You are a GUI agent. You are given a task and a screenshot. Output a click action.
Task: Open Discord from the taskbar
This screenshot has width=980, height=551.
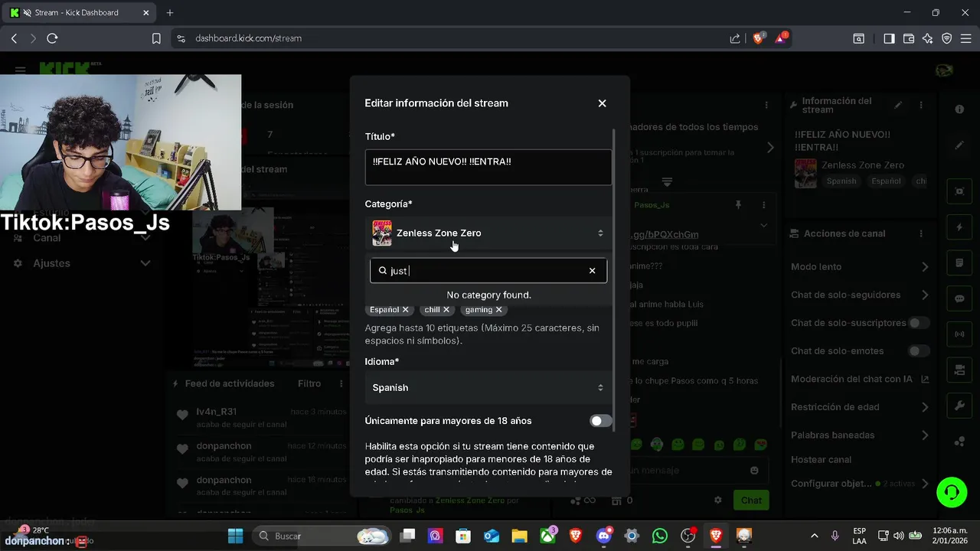[x=604, y=536]
